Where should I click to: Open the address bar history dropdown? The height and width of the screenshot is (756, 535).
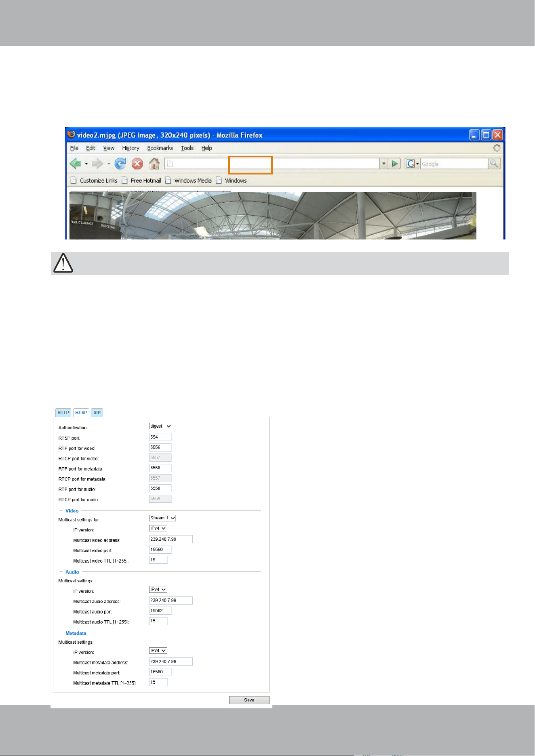[x=384, y=164]
